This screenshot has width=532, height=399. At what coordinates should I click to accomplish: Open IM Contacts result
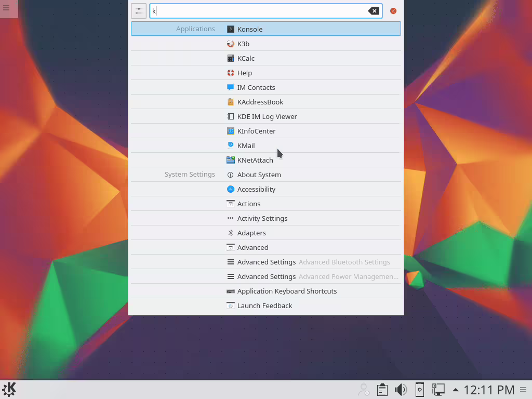click(266, 87)
